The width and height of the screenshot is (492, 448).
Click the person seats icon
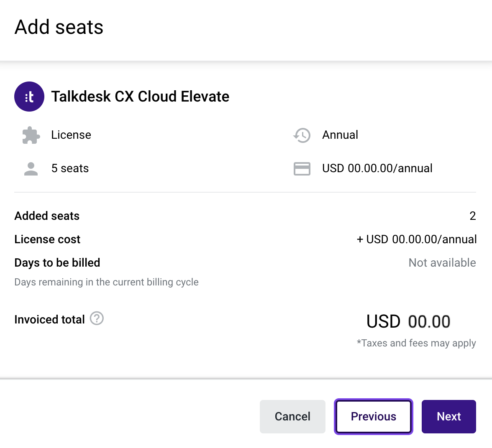click(x=31, y=169)
